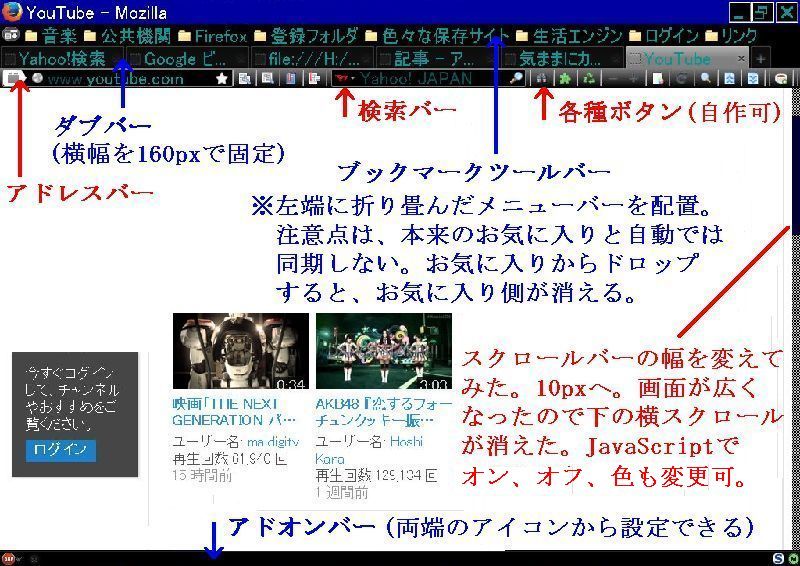800x566 pixels.
Task: Open the 生活エンジン bookmark folder
Action: [x=569, y=35]
